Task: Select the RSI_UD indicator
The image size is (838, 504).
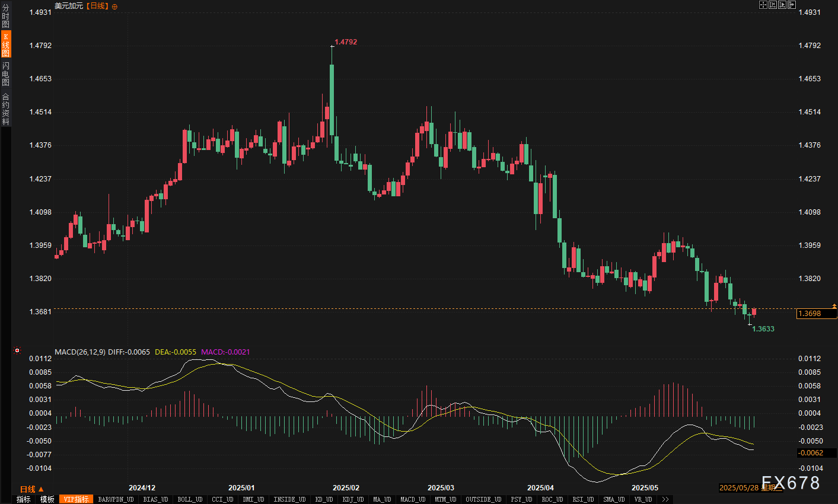Action: point(582,499)
